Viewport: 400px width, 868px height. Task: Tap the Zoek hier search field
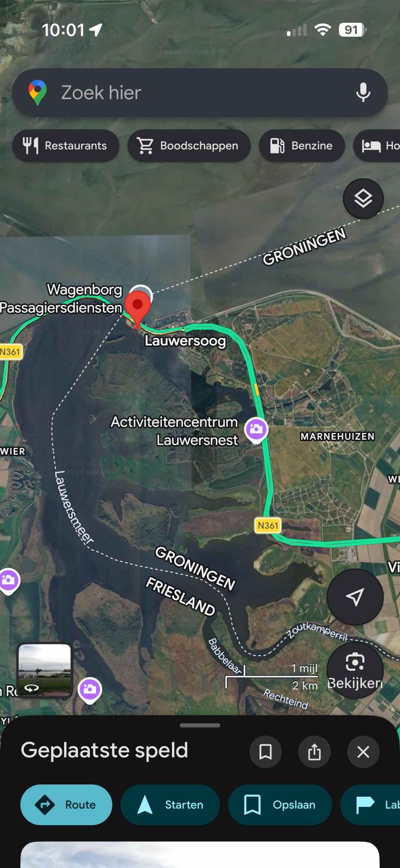coord(200,93)
